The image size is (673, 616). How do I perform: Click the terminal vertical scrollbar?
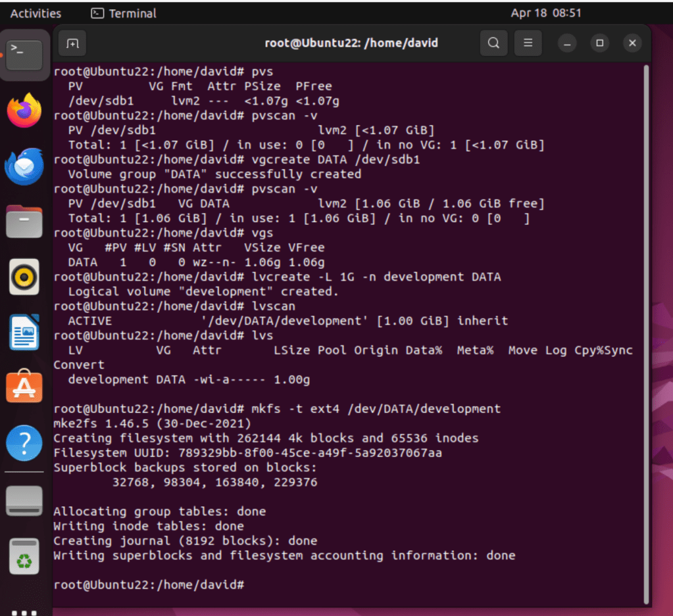pos(647,329)
